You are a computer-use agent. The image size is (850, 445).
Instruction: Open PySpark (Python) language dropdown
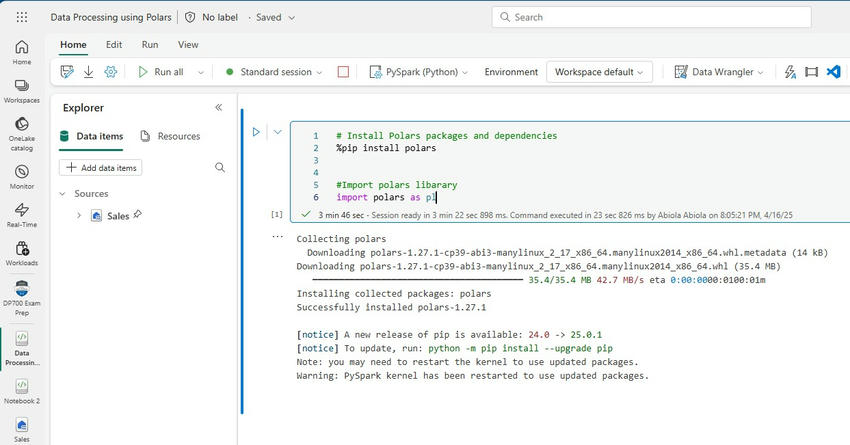tap(417, 72)
